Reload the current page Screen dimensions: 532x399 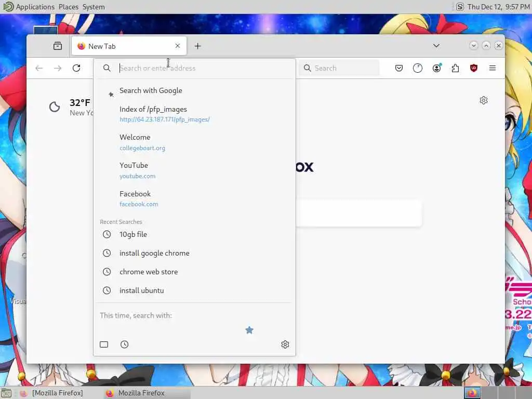point(76,68)
